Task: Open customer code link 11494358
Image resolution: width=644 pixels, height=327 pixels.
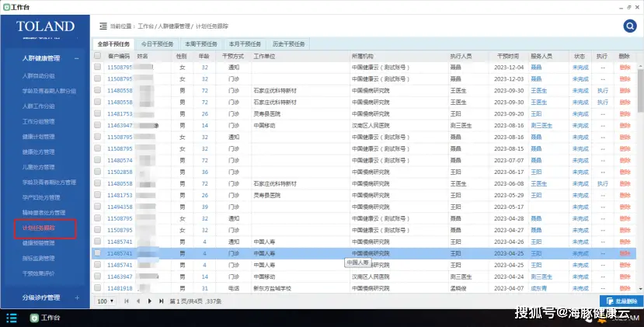Action: pos(120,207)
